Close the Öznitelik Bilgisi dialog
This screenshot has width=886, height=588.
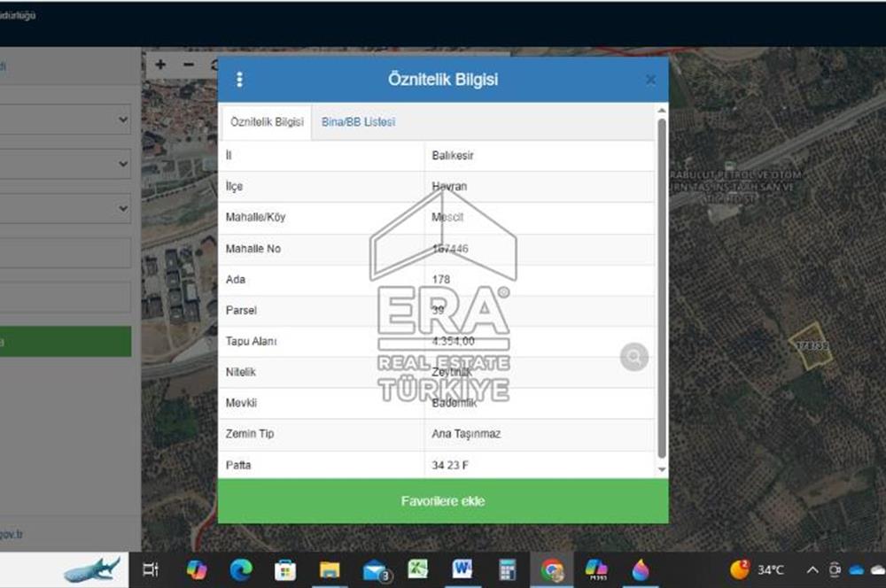pos(651,80)
